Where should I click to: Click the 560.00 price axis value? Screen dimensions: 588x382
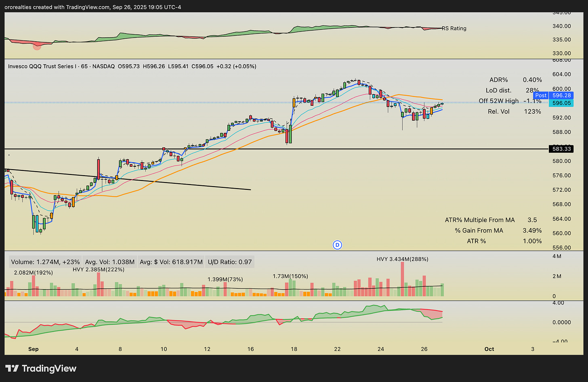point(562,233)
